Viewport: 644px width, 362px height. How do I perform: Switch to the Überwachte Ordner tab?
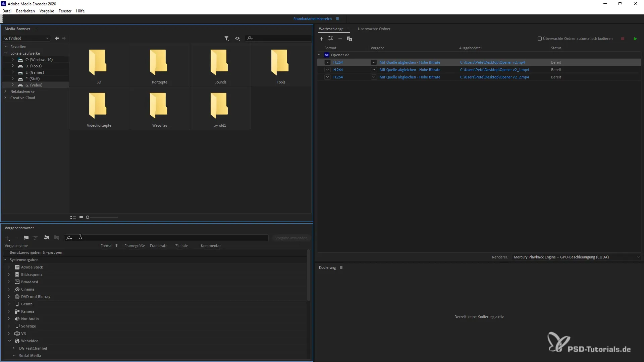pos(374,29)
